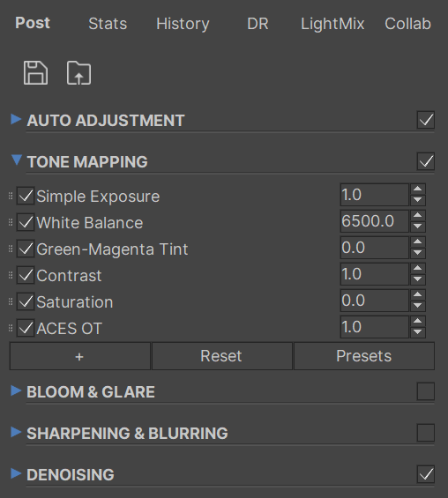Uncheck the Green-Magenta Tint operator
The width and height of the screenshot is (448, 498).
click(26, 249)
